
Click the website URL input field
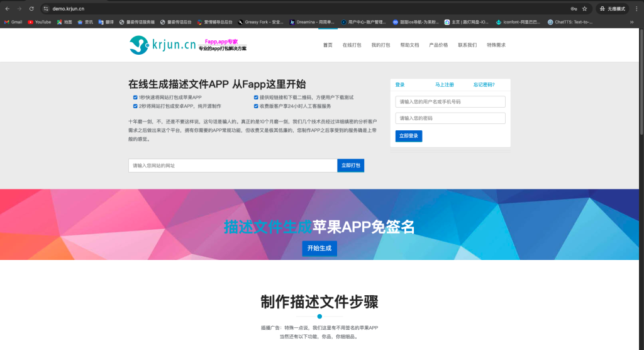[233, 166]
